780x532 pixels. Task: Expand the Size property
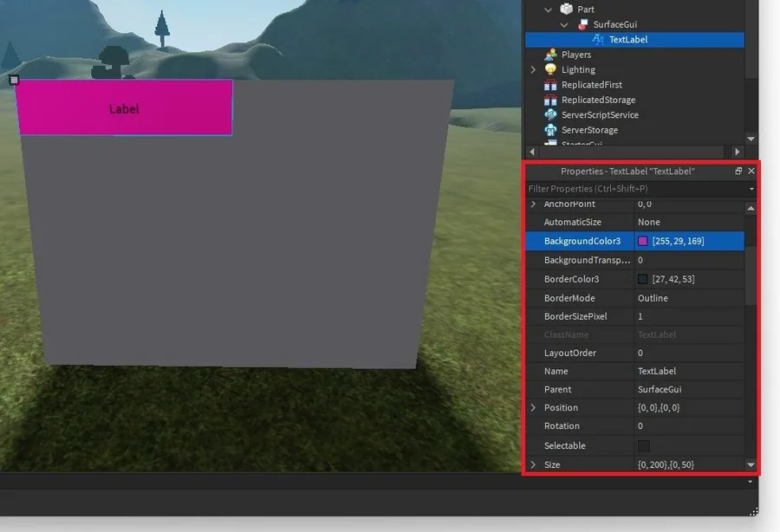(x=533, y=464)
